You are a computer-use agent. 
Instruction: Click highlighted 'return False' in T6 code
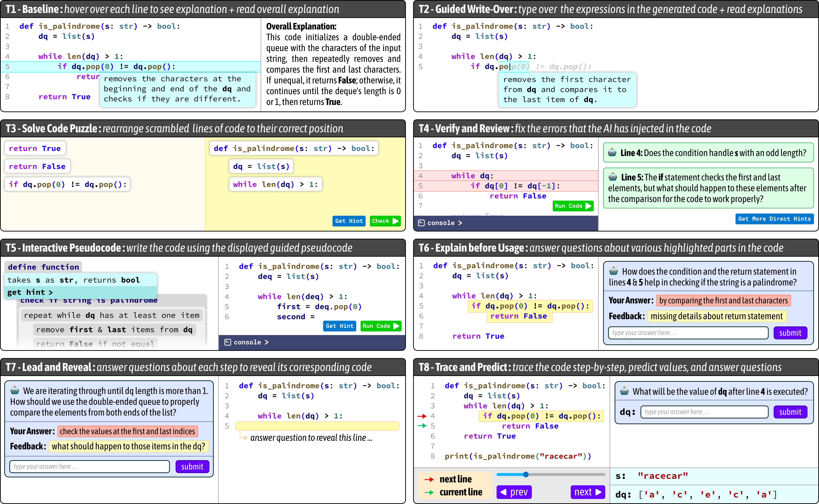click(519, 316)
